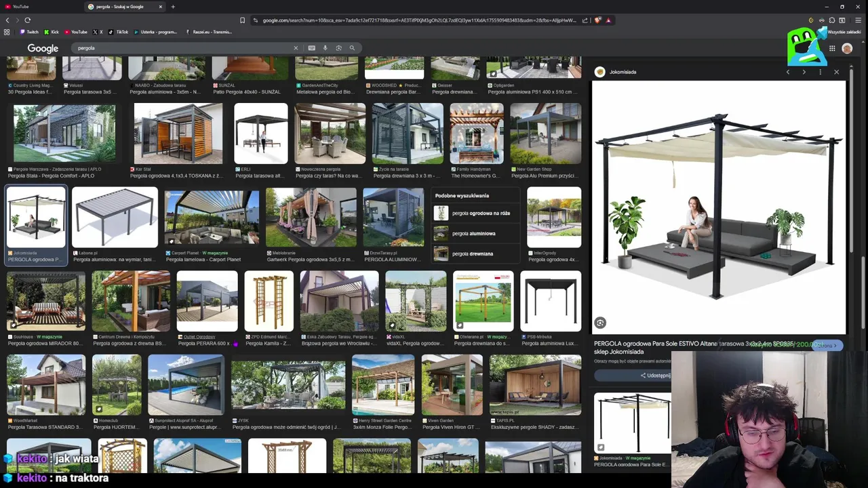Clear the pergola search query
868x488 pixels.
(296, 48)
